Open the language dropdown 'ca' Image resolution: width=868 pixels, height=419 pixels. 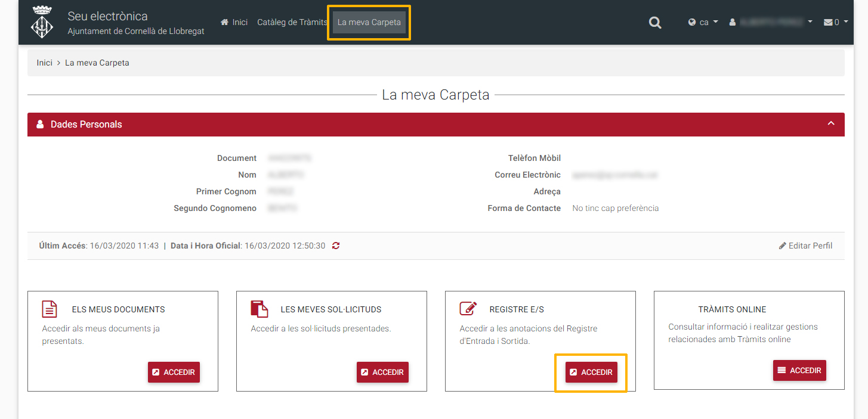[703, 23]
